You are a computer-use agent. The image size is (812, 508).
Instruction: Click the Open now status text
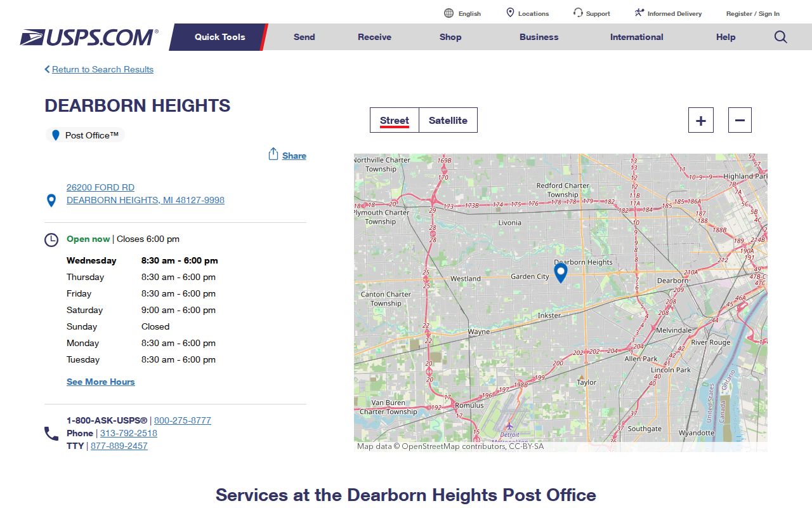click(x=88, y=239)
